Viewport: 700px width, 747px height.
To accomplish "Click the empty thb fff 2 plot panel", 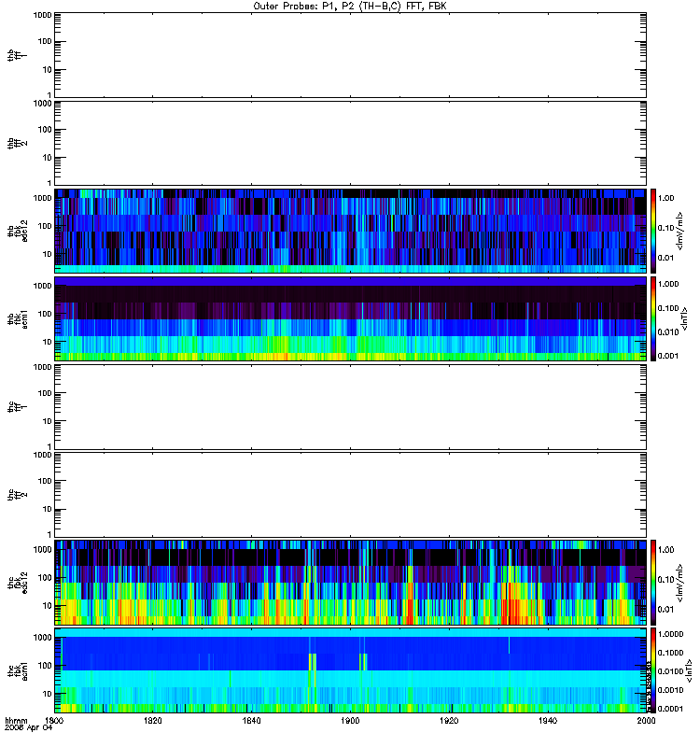I will coord(351,144).
